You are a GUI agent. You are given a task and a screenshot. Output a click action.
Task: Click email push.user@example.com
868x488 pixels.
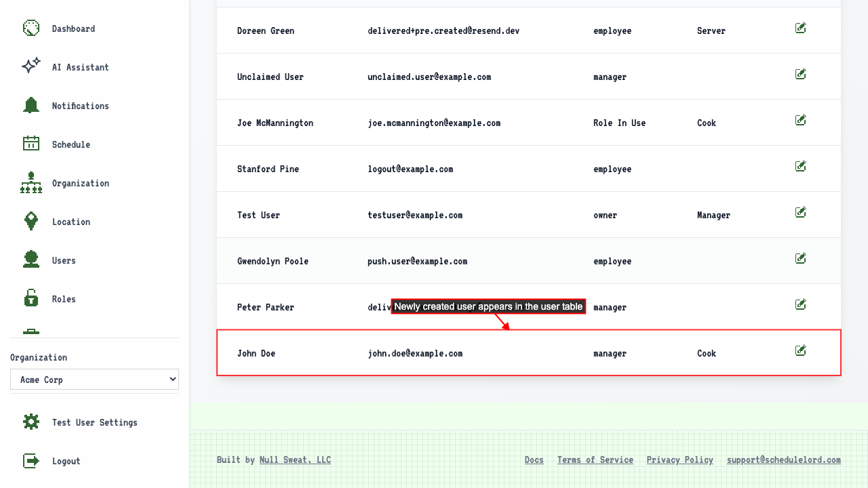pyautogui.click(x=417, y=261)
